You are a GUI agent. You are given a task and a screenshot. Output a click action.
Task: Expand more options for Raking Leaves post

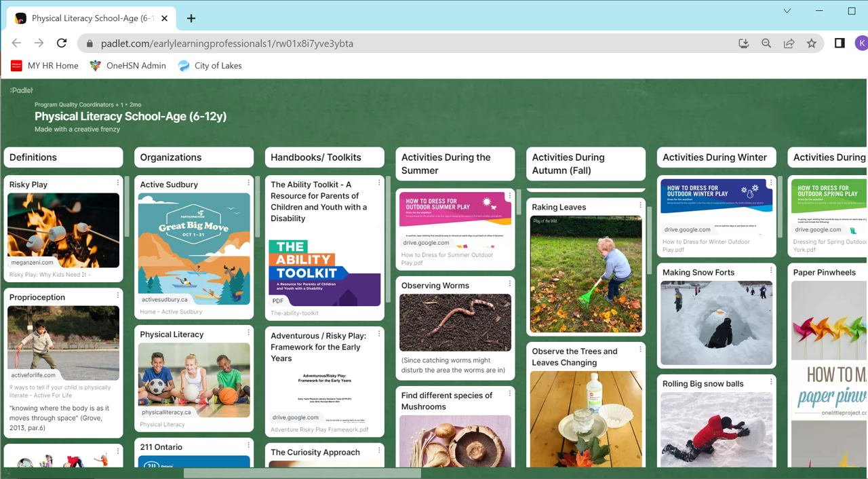tap(640, 206)
